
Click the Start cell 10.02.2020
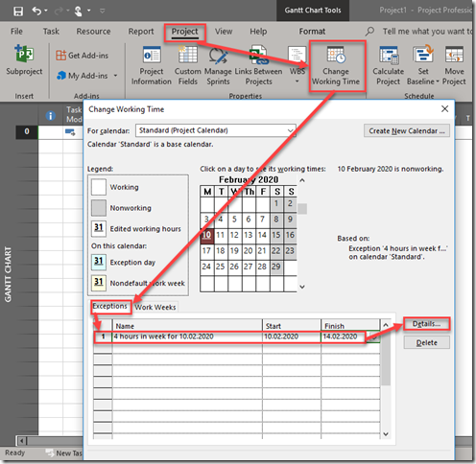click(x=292, y=336)
